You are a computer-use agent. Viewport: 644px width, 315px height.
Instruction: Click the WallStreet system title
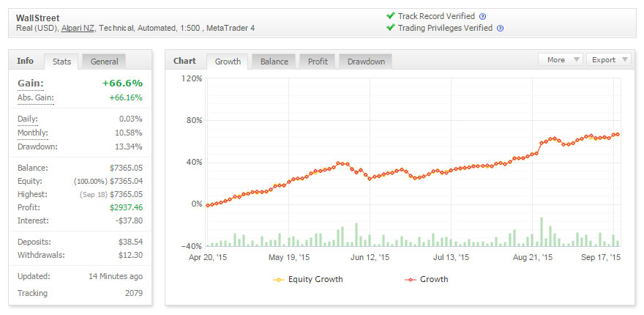click(37, 18)
